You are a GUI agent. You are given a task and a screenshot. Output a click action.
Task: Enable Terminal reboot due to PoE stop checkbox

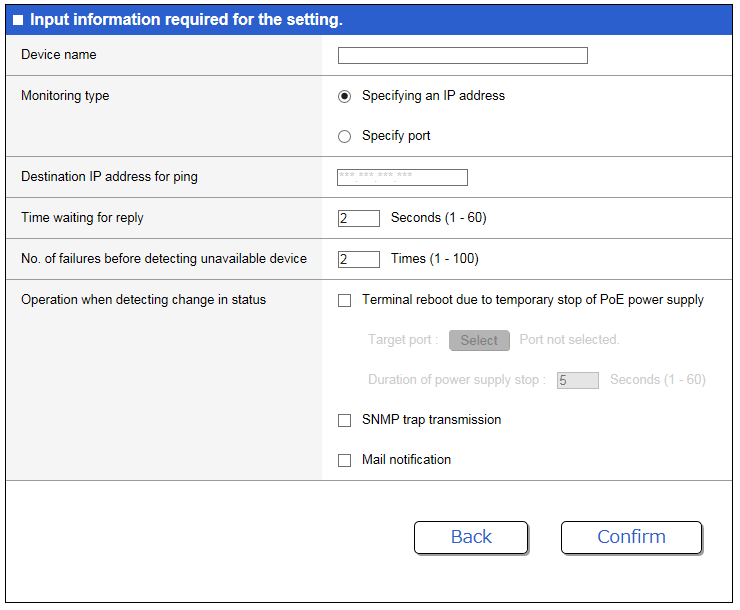(x=345, y=300)
